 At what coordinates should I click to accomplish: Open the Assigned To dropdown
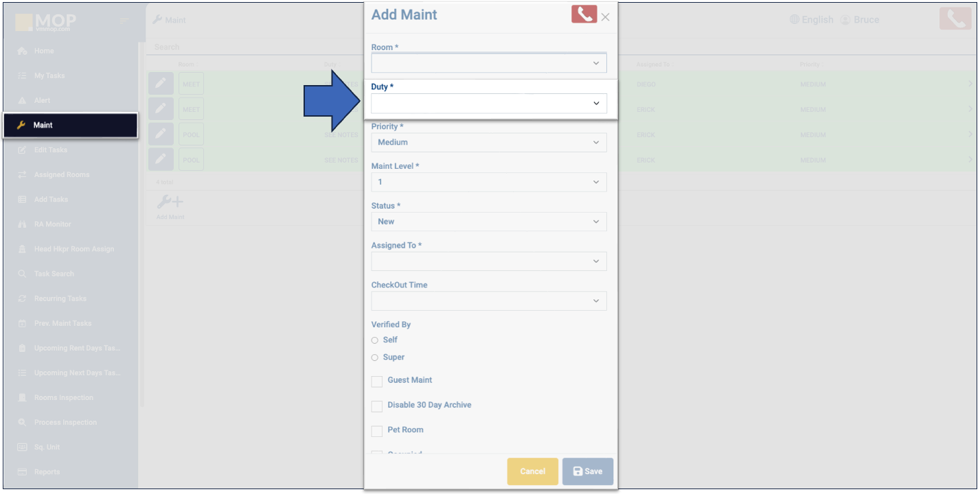point(488,261)
